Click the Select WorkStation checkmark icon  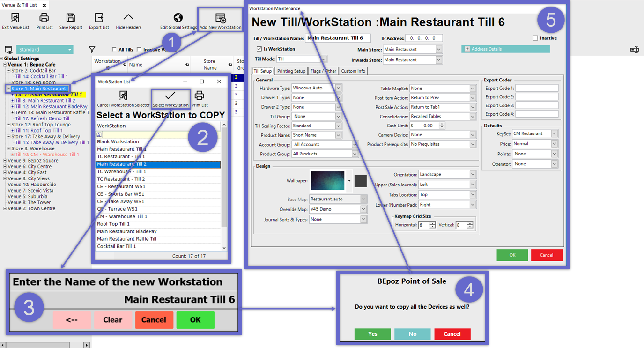coord(170,96)
